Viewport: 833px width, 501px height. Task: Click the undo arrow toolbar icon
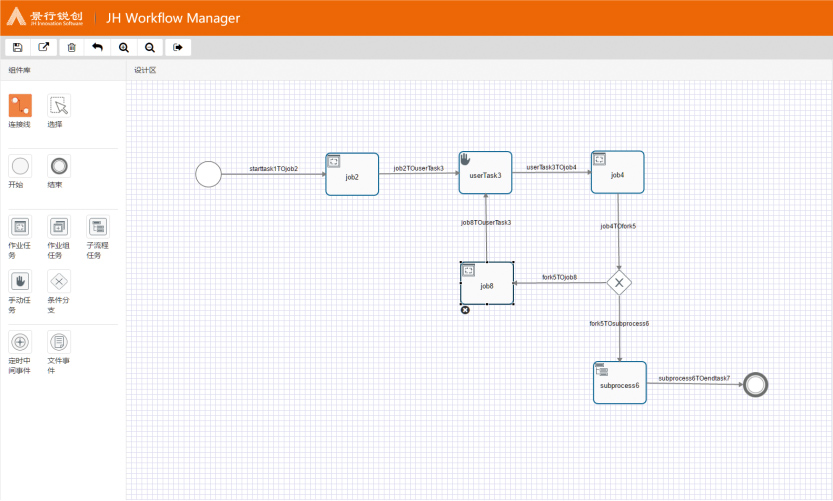[x=97, y=47]
